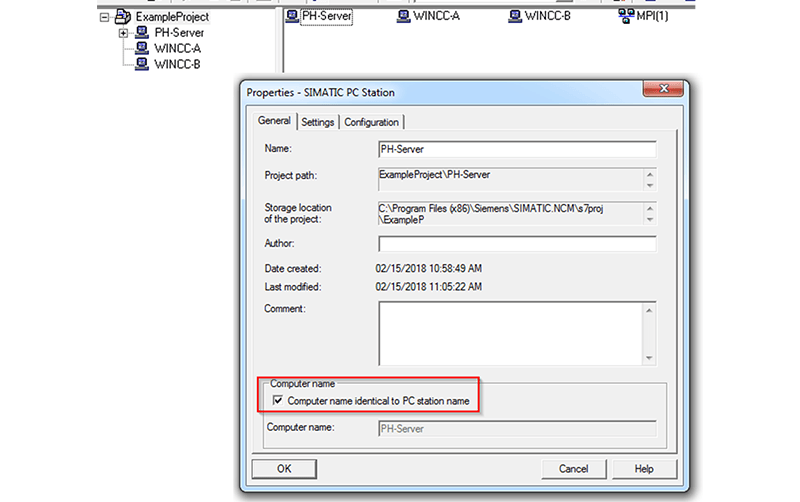Expand the PH-Server tree node

[123, 33]
